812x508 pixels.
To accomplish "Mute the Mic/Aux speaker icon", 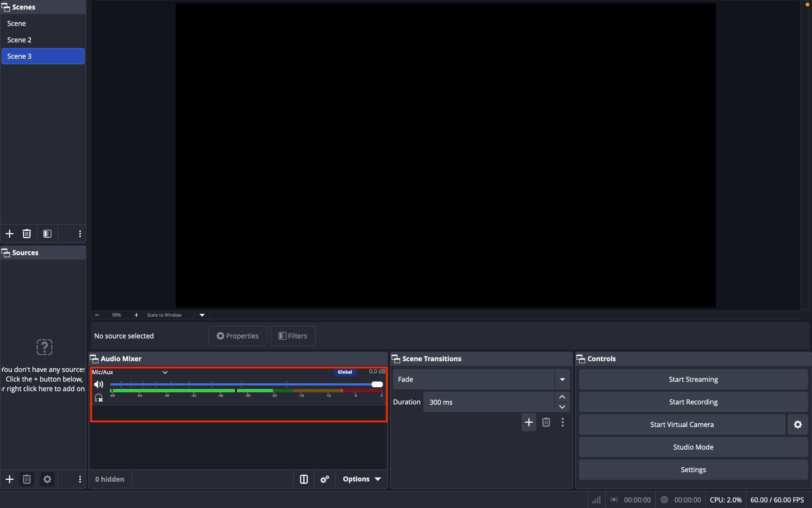I will coord(98,384).
